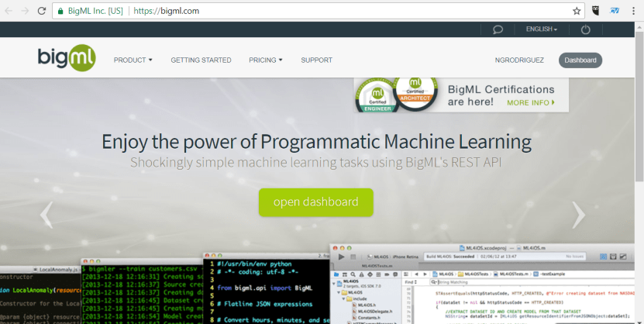
Task: Reload the page in the browser
Action: click(40, 11)
